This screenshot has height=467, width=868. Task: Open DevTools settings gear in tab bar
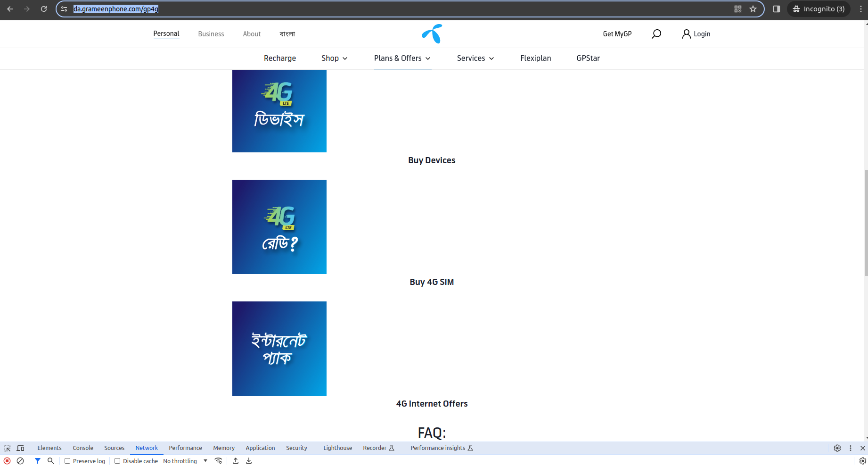coord(837,448)
